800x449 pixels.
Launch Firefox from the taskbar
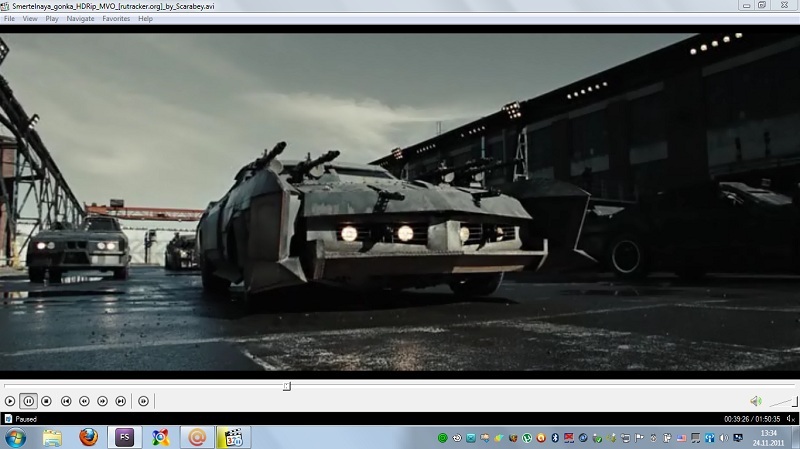pos(88,437)
